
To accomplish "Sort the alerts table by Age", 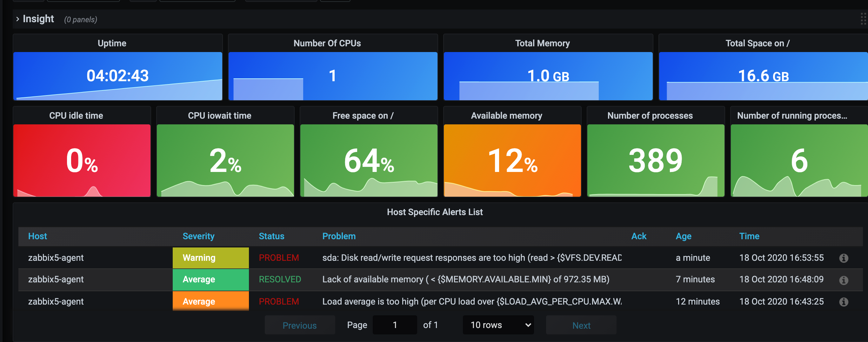I will (683, 236).
